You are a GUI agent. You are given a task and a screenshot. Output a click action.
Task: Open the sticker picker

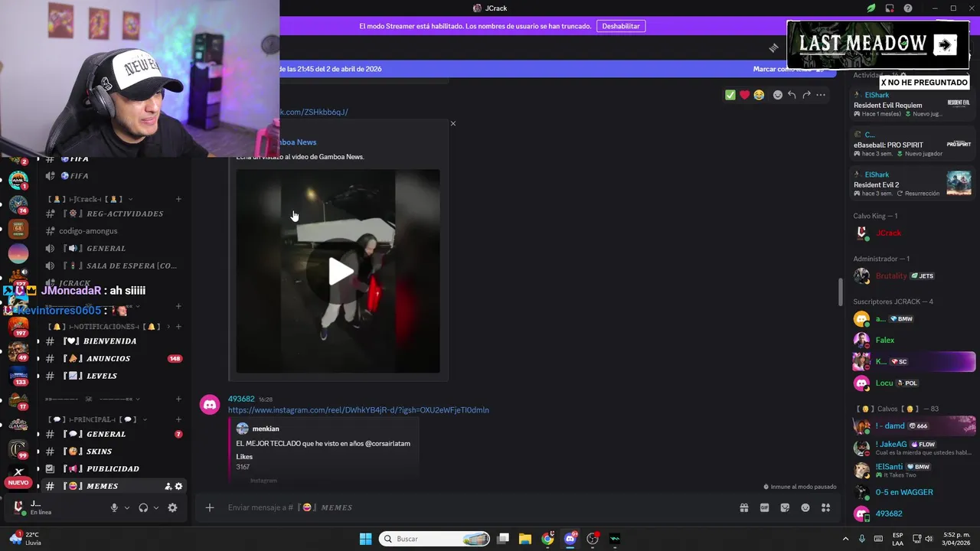point(785,507)
